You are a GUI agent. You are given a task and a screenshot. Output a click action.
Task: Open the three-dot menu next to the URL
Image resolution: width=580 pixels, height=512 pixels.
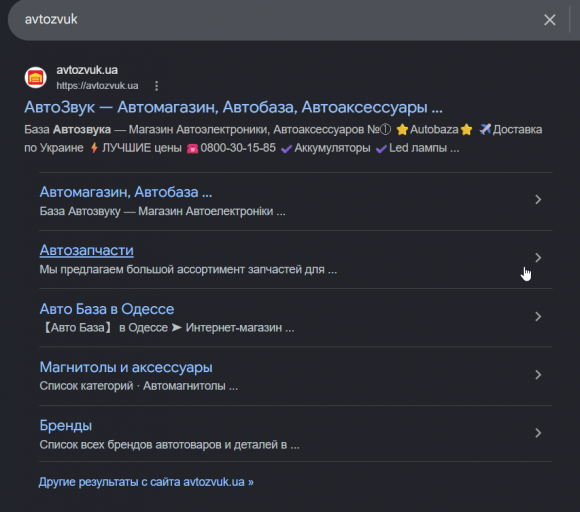156,86
